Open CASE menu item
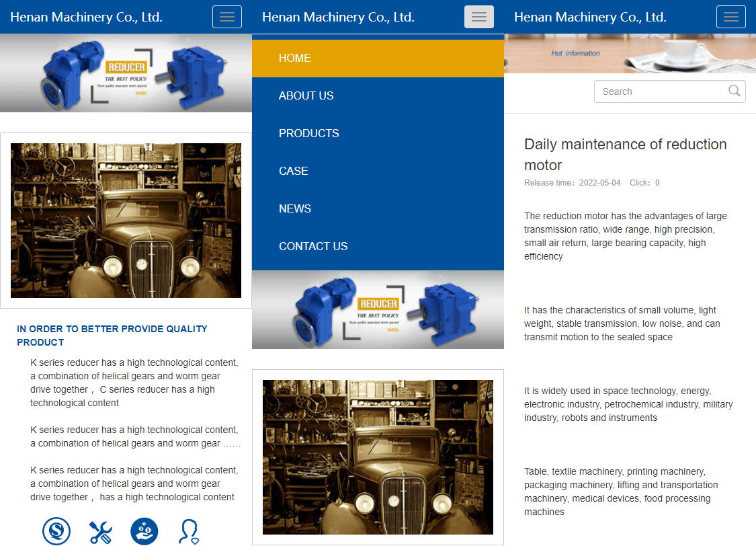 click(378, 171)
